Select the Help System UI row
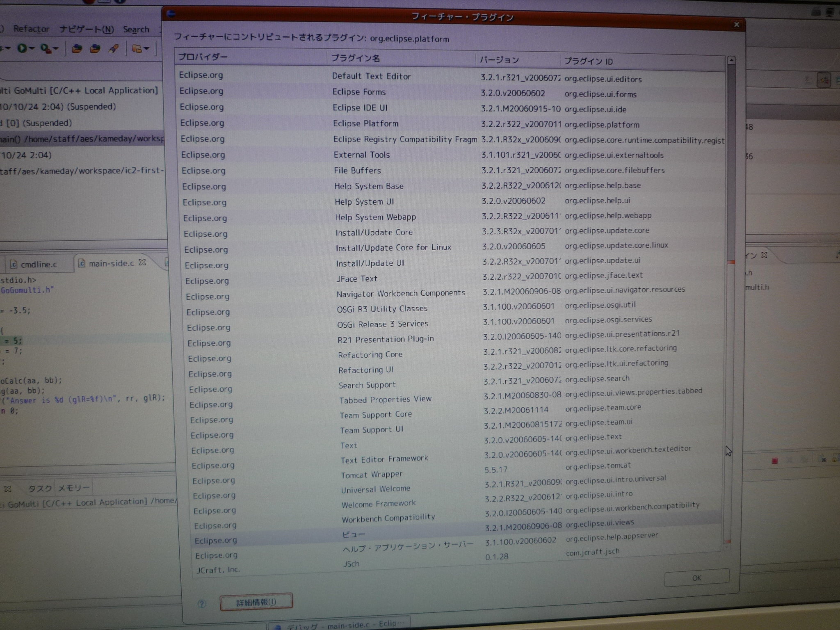Viewport: 840px width, 630px height. (x=451, y=201)
